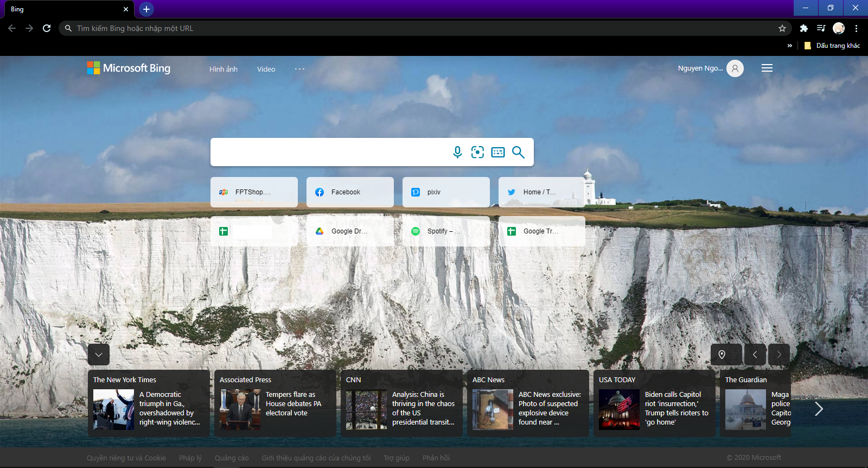Image resolution: width=868 pixels, height=468 pixels.
Task: Show previous background image
Action: click(755, 355)
